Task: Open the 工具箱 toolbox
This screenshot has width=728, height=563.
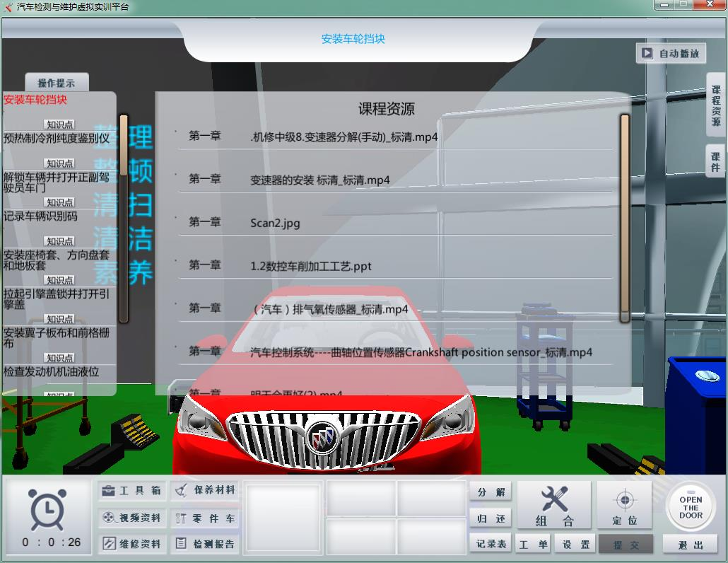Action: pos(131,491)
